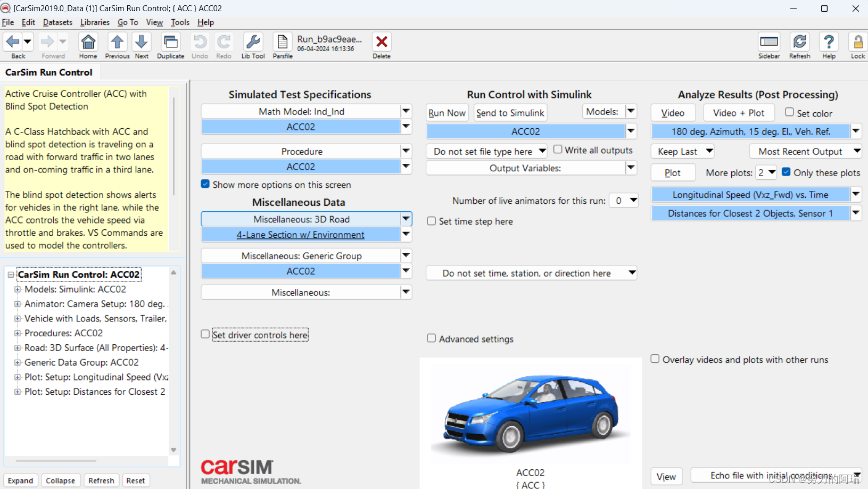Open the Datasets menu
Screen dimensions: 868x489
57,22
